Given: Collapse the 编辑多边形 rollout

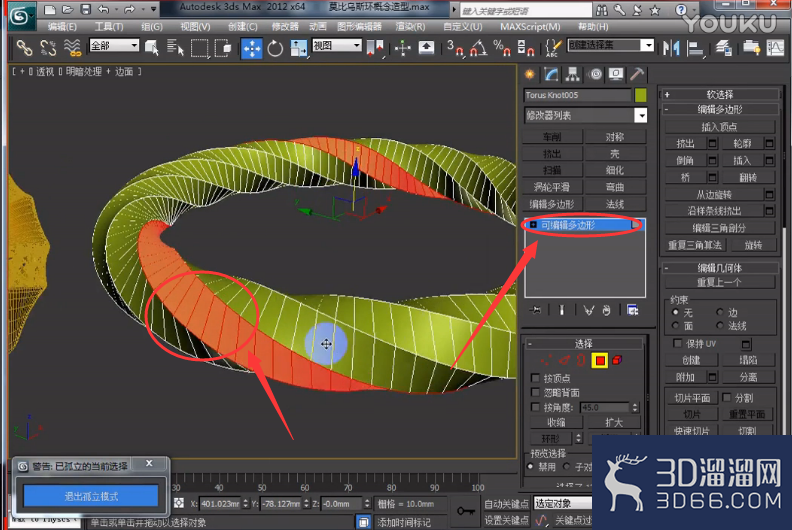Looking at the screenshot, I should (x=719, y=109).
